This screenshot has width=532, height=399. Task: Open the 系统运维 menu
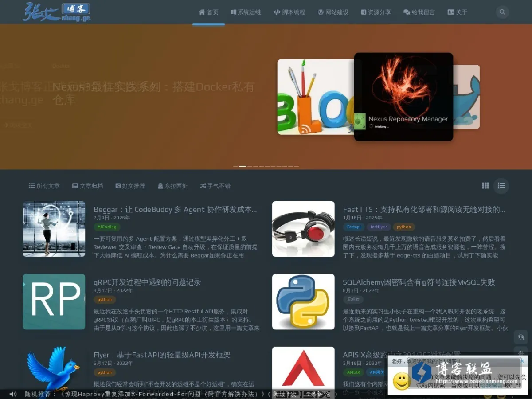click(246, 12)
